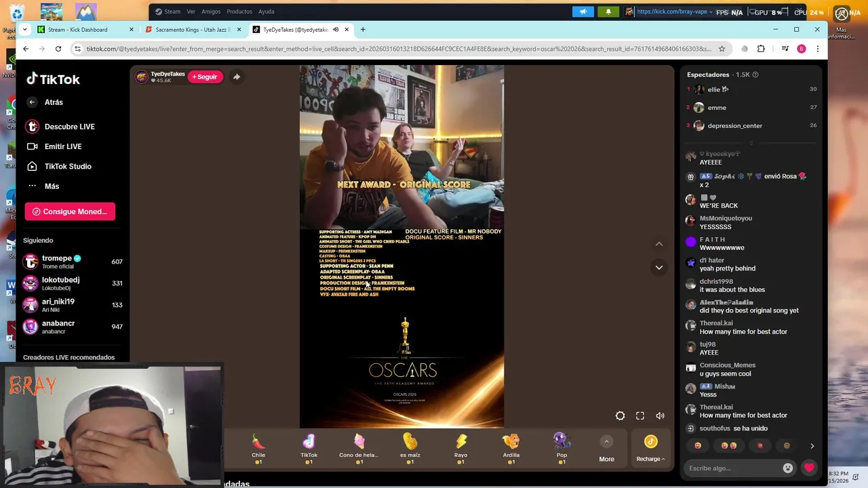Image resolution: width=868 pixels, height=488 pixels.
Task: Open media control icon in toolbar
Action: point(785,49)
